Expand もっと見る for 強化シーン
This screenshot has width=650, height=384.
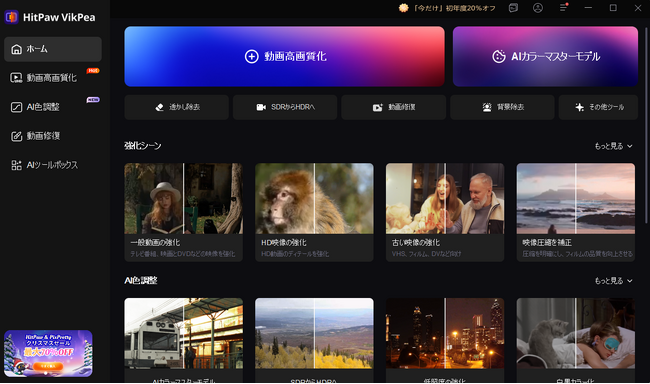[614, 146]
